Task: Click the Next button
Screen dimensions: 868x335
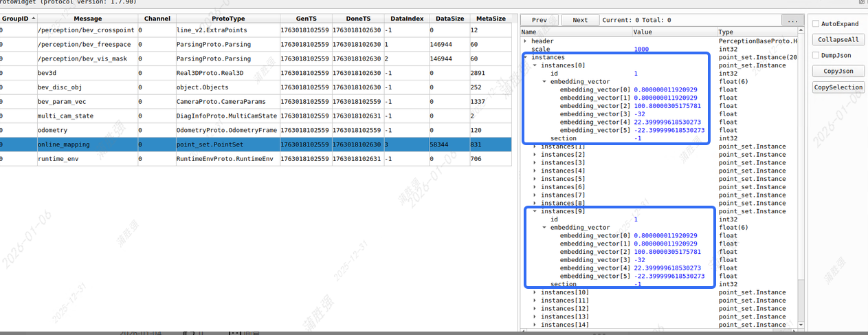Action: [580, 20]
